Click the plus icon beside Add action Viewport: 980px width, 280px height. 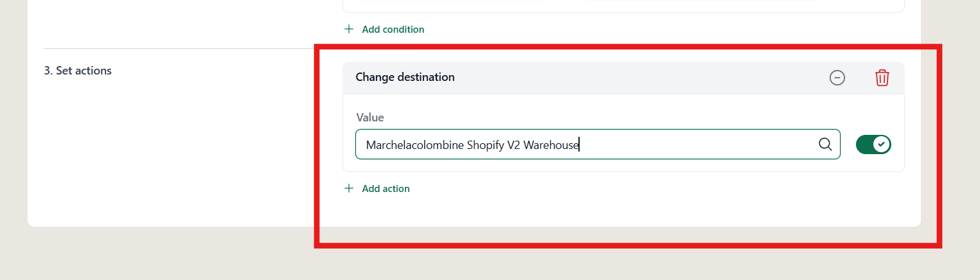[x=349, y=188]
